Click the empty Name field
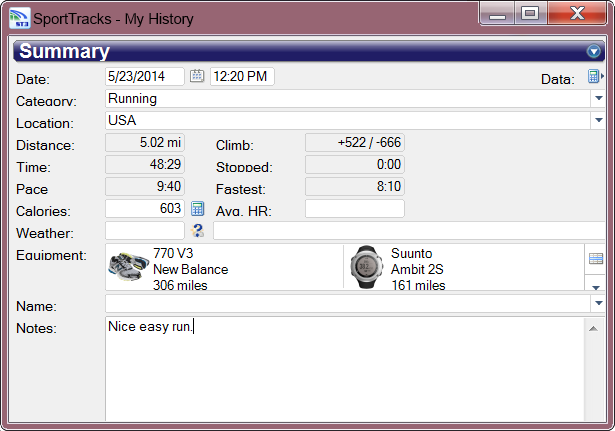 point(348,303)
